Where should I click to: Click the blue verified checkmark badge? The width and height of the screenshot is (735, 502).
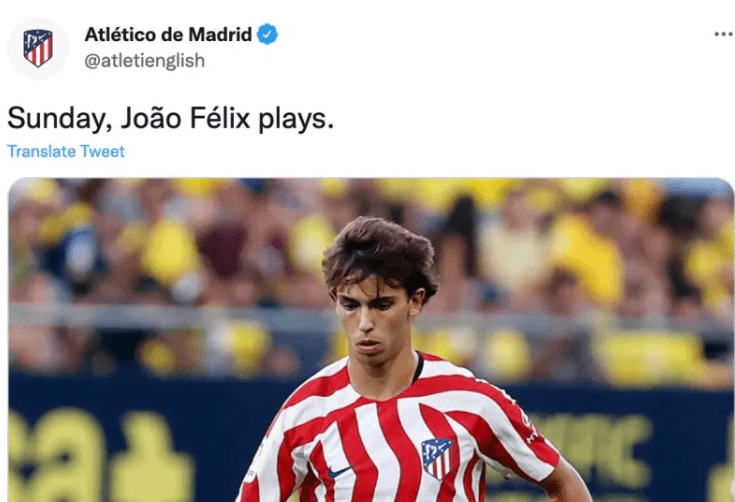(x=268, y=34)
